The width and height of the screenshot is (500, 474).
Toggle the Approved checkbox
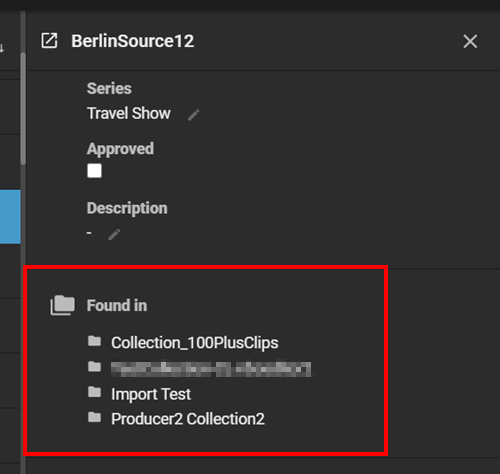94,171
